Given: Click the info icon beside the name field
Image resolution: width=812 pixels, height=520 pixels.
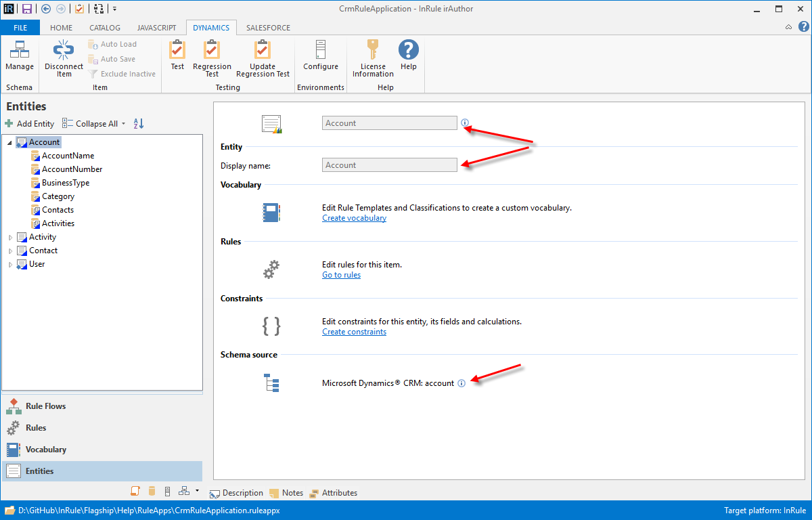Looking at the screenshot, I should pyautogui.click(x=465, y=123).
